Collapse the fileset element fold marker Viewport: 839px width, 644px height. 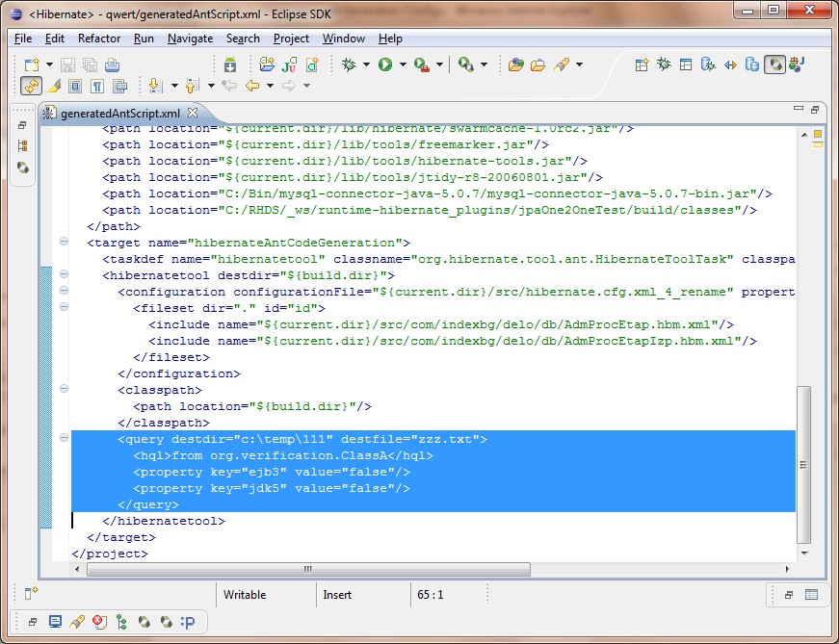tap(65, 307)
